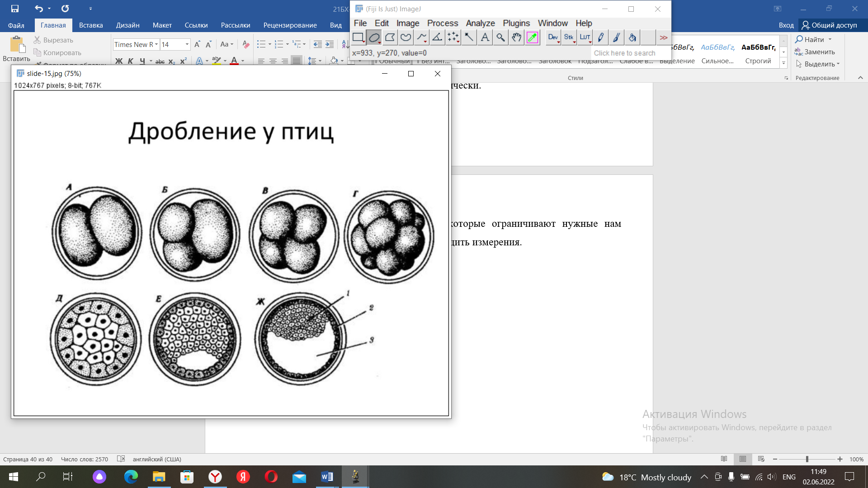
Task: Apply the yellow text highlight color
Action: 217,61
